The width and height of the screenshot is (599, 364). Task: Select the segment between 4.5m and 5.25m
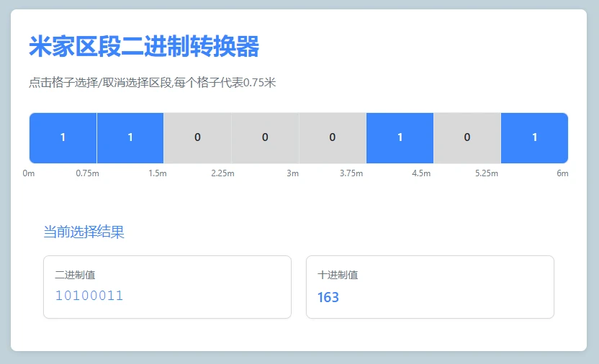(467, 137)
